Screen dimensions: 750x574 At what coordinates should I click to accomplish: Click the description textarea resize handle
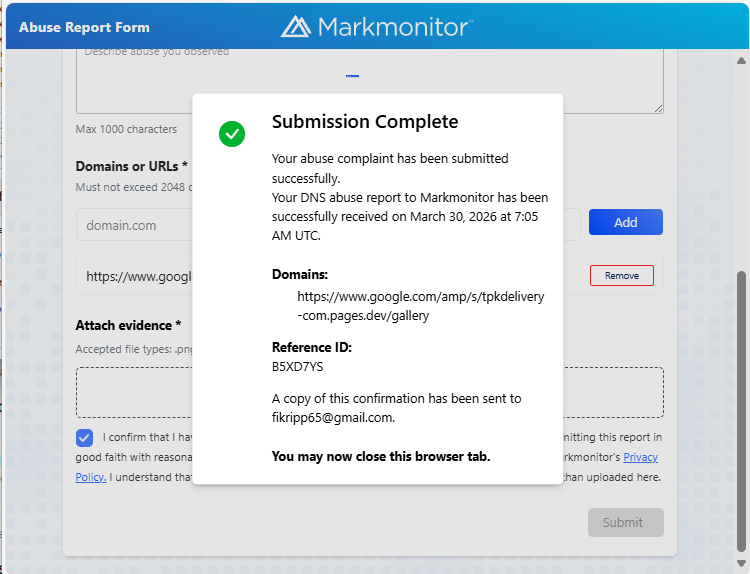(659, 109)
